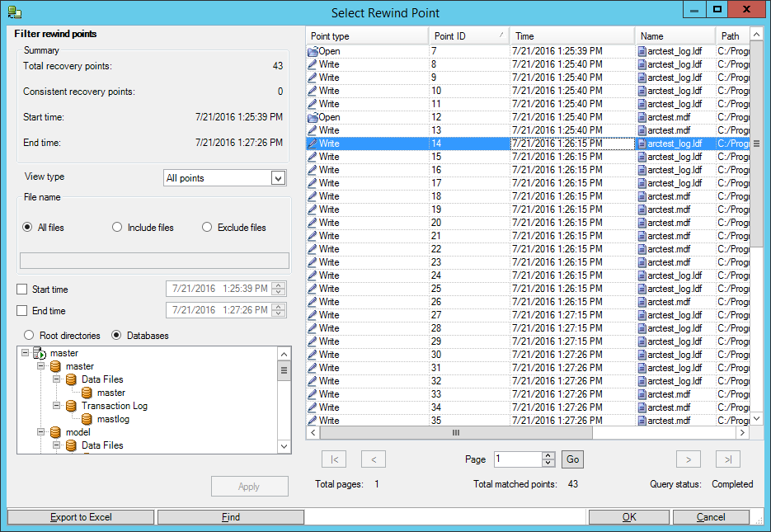This screenshot has width=771, height=532.
Task: Click the mastlog file icon
Action: coord(87,419)
